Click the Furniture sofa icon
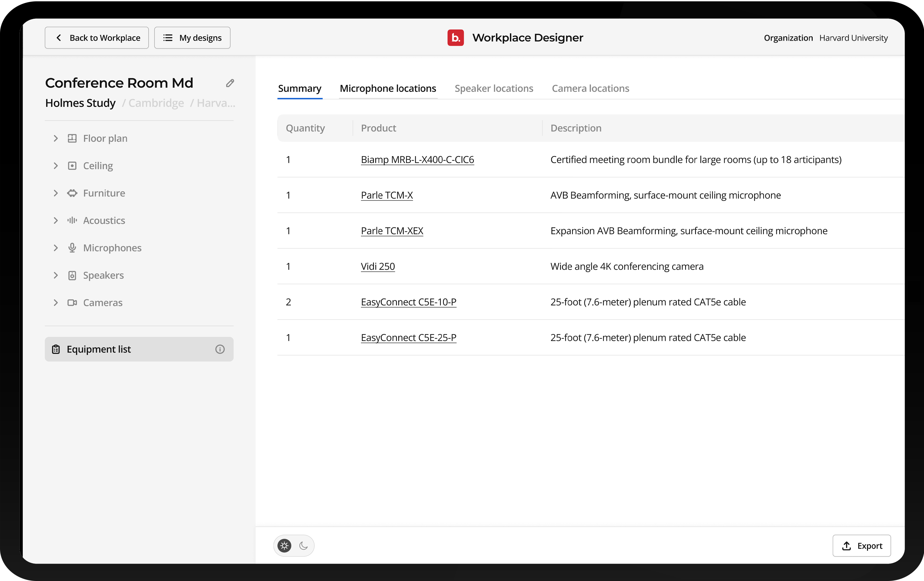Viewport: 924px width, 581px height. coord(72,193)
